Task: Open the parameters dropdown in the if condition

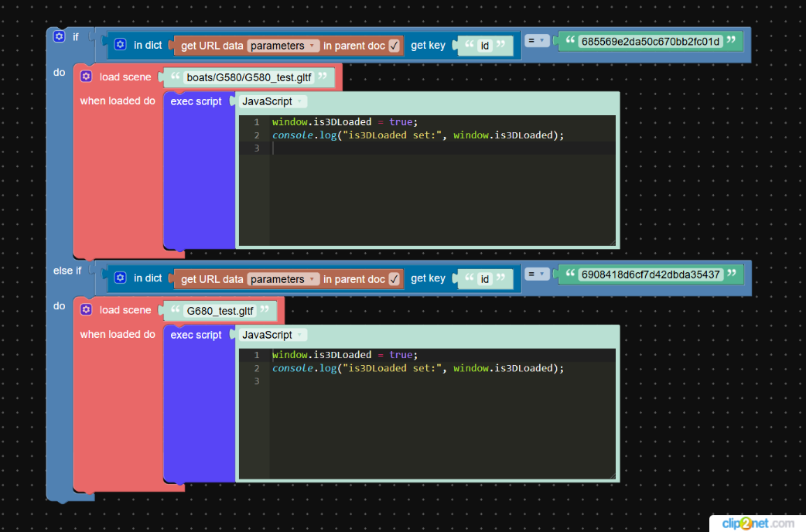Action: tap(283, 46)
